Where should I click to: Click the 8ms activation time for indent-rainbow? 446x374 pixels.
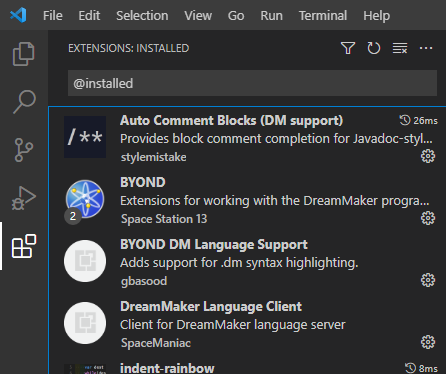tap(421, 368)
